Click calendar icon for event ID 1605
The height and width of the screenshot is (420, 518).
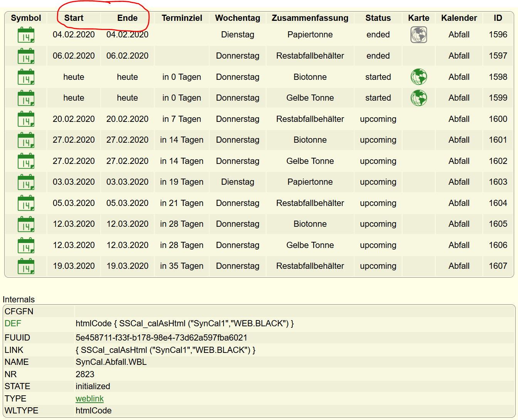pos(26,224)
